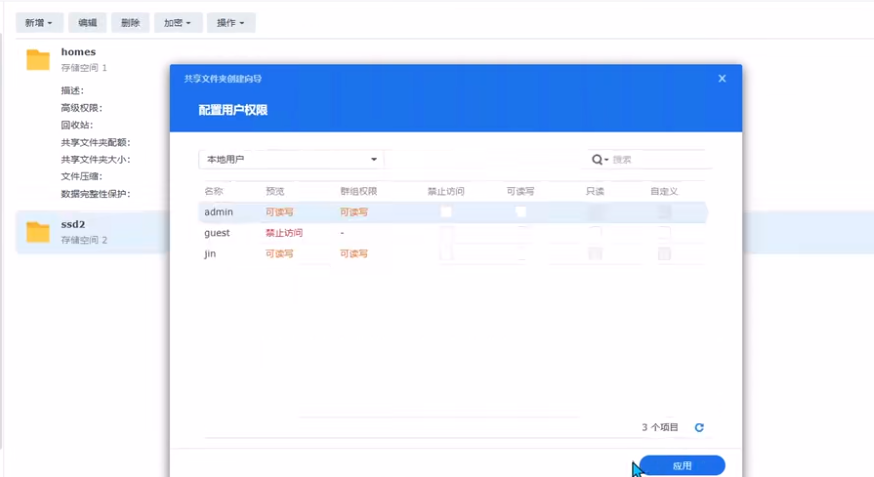Click the 群组权限 column header
The height and width of the screenshot is (477, 874).
click(x=358, y=191)
